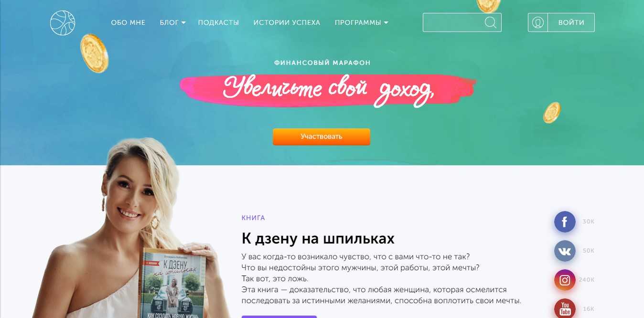Open the YouTube channel icon
The height and width of the screenshot is (318, 644).
pyautogui.click(x=565, y=308)
